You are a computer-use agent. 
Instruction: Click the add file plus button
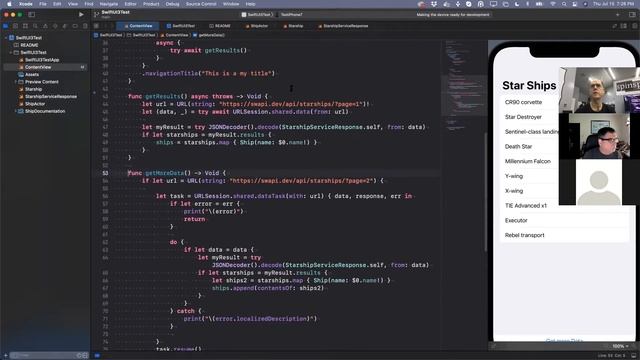coord(5,356)
